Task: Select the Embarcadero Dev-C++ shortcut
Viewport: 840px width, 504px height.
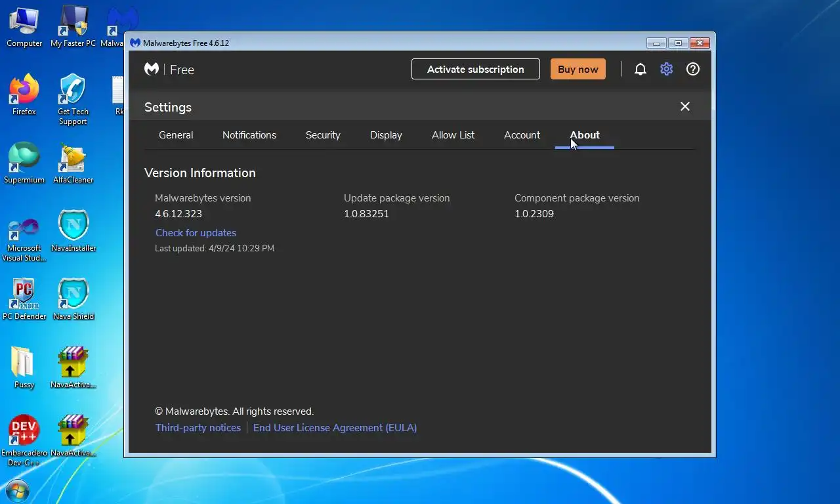Action: (x=24, y=441)
